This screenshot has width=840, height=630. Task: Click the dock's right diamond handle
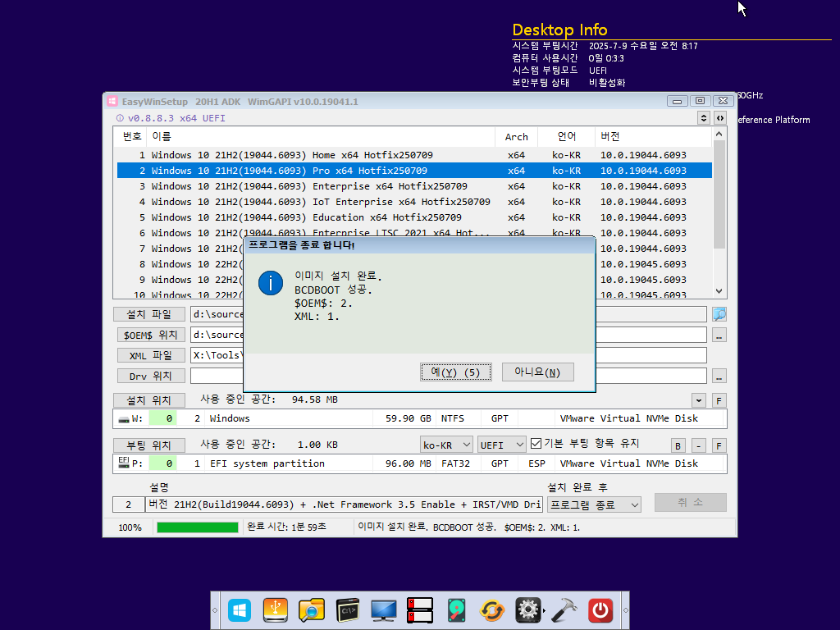(x=625, y=610)
